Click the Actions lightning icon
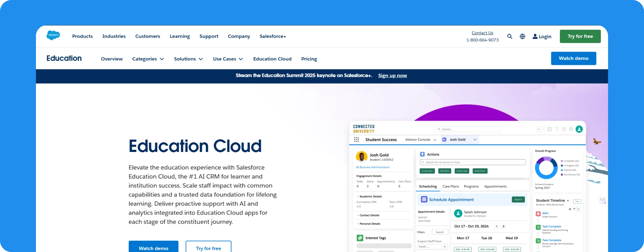Screen dimensions: 644x252 click(422, 154)
